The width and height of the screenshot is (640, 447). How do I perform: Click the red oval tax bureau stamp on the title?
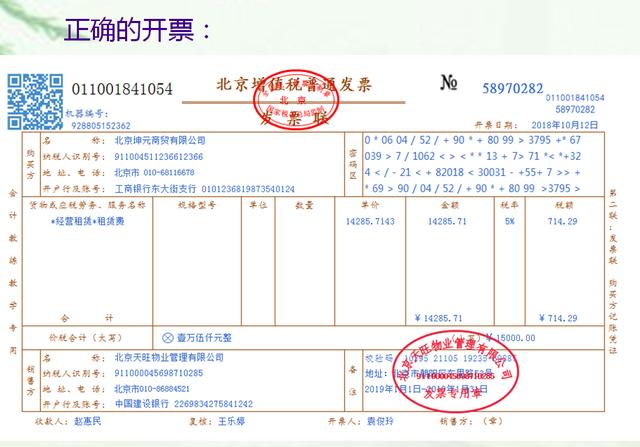[x=296, y=100]
